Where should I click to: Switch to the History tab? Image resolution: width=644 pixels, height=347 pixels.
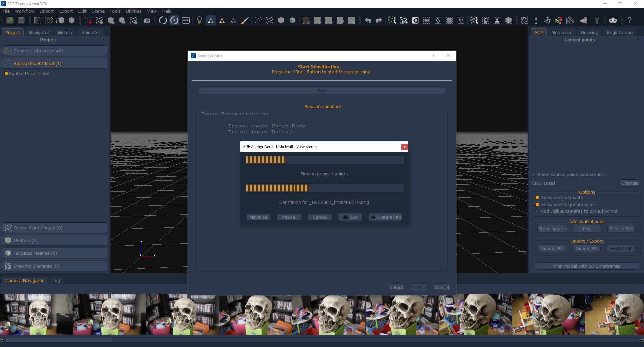[x=65, y=32]
